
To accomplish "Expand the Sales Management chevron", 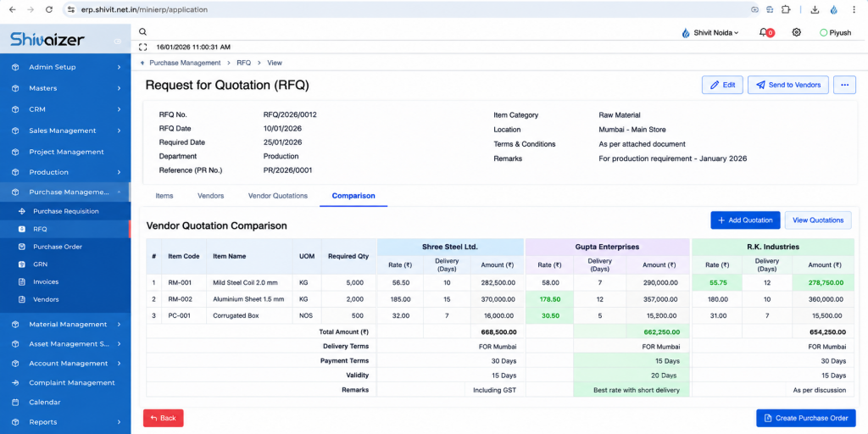I will pos(119,131).
